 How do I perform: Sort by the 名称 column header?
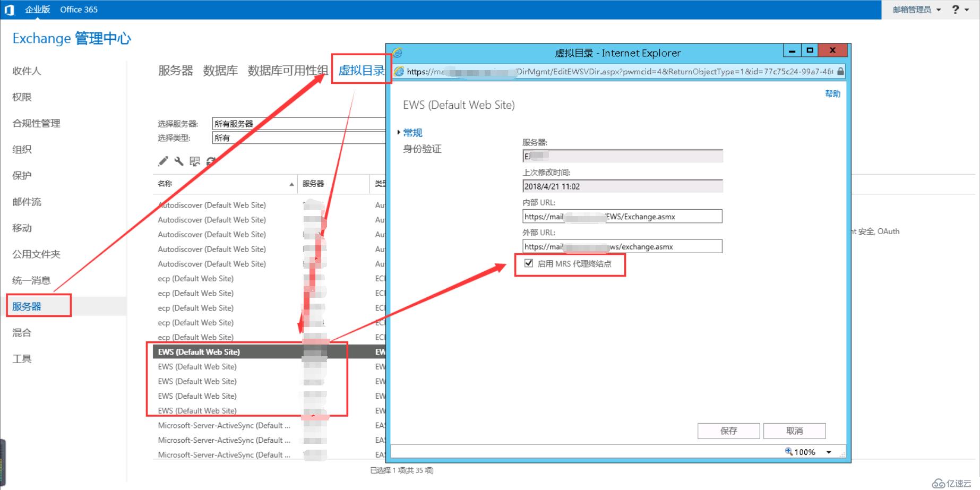point(225,184)
